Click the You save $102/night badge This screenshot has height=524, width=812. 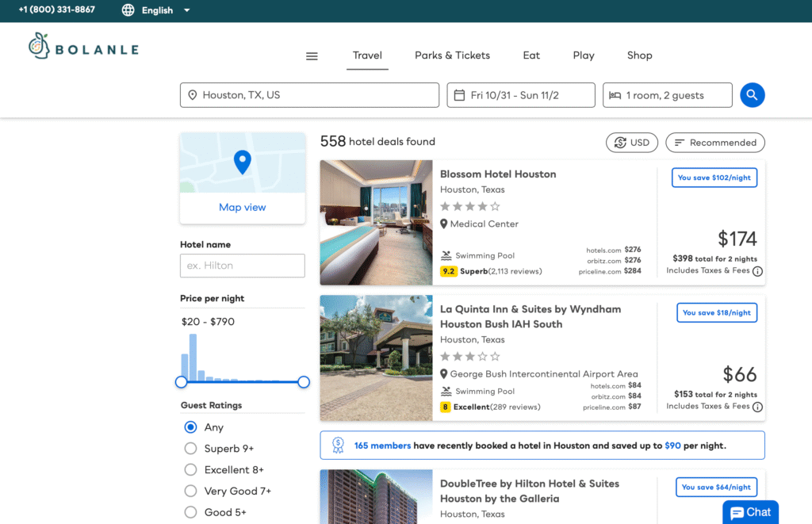tap(714, 178)
